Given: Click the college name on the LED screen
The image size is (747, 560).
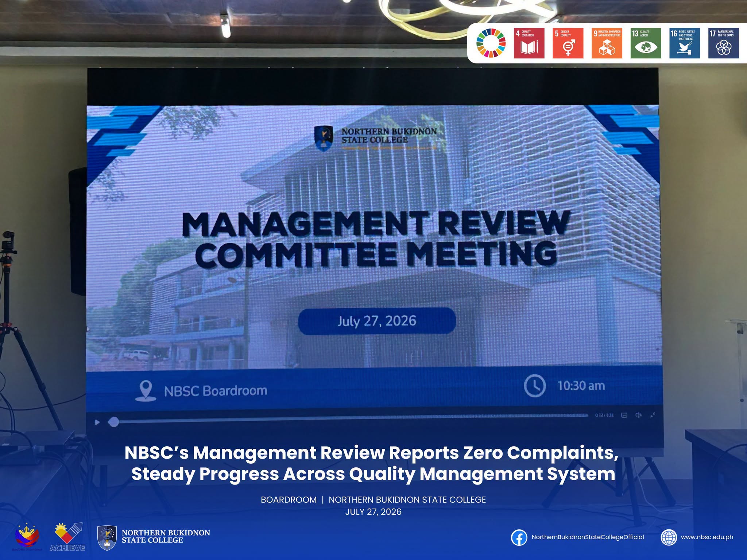Looking at the screenshot, I should coord(389,136).
